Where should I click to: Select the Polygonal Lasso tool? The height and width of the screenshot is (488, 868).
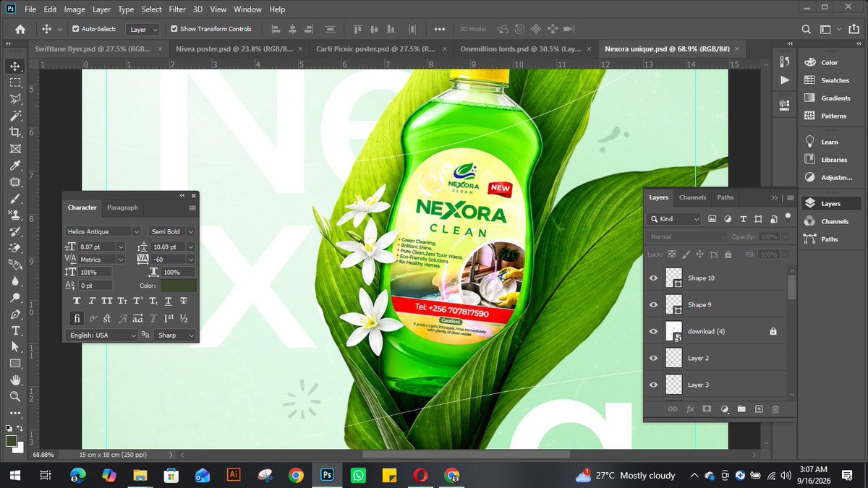[x=14, y=98]
